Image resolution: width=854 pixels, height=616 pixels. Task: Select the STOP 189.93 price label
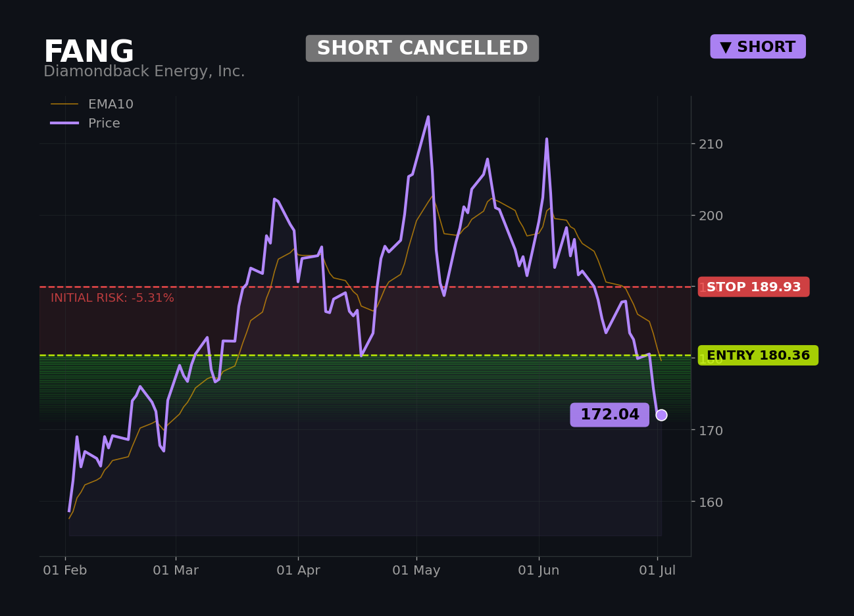(754, 287)
